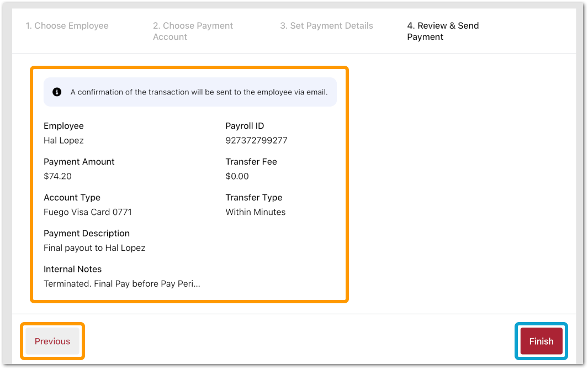Click the email confirmation notice text
Viewport: 588px width, 369px height.
pyautogui.click(x=199, y=92)
